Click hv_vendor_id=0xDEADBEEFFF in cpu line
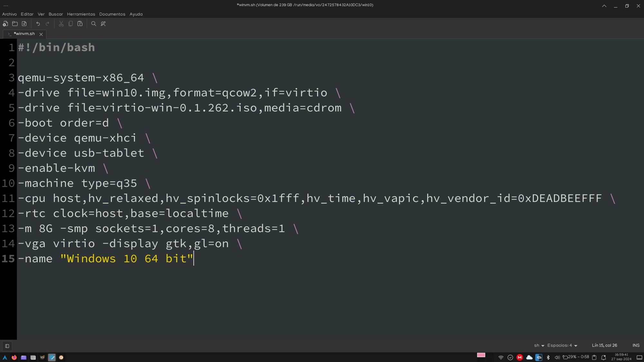 [514, 198]
